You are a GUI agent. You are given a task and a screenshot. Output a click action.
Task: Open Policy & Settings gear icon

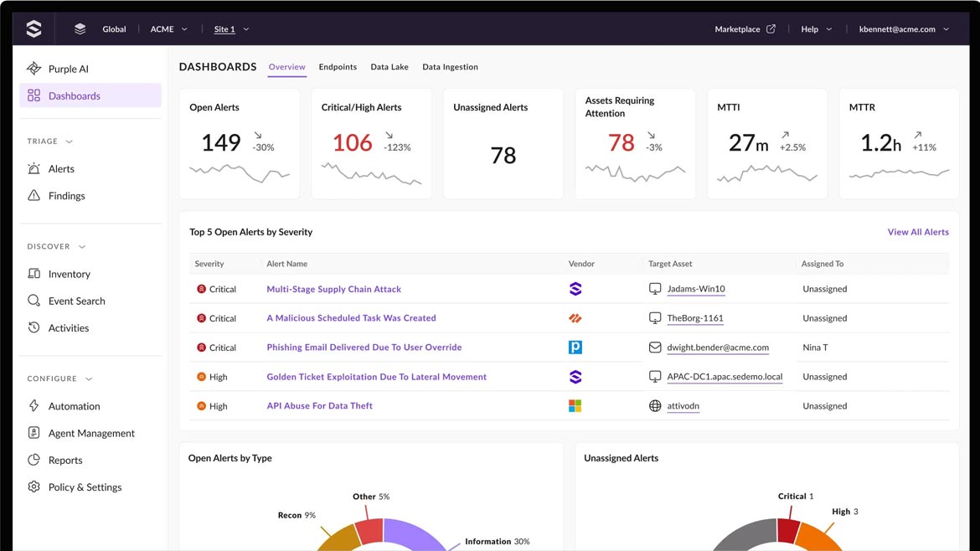(34, 487)
